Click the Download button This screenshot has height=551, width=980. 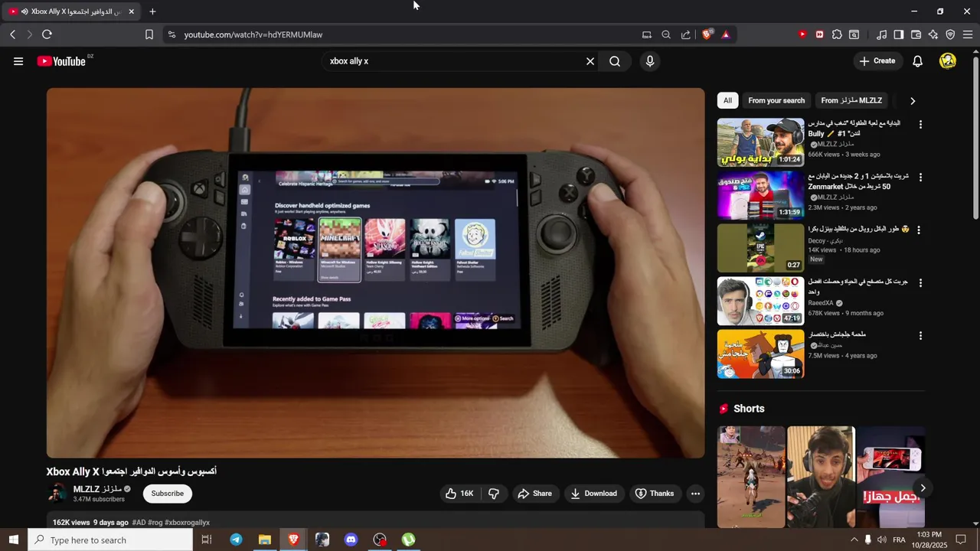click(x=593, y=494)
